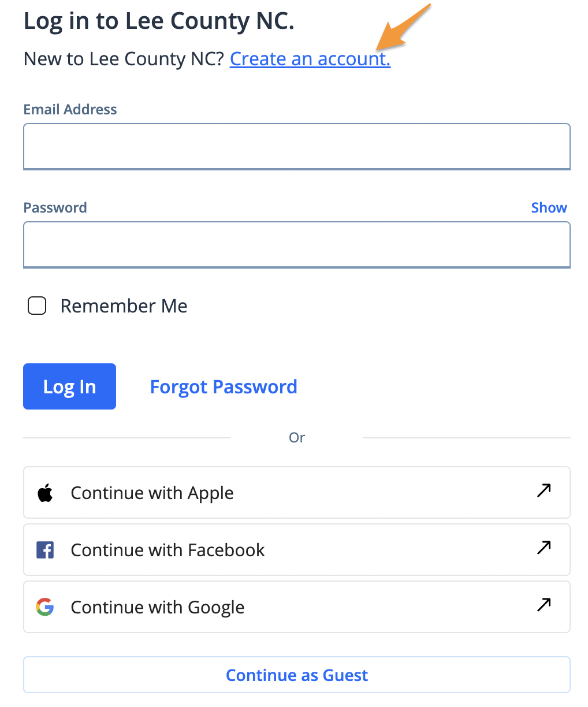Choose the Continue with Facebook text
588x707 pixels.
(x=168, y=550)
